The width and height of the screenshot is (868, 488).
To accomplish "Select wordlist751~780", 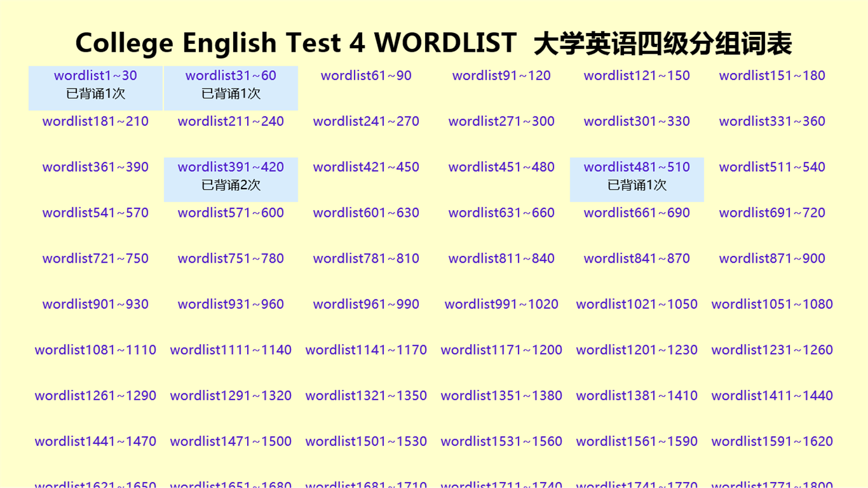I will [x=231, y=258].
